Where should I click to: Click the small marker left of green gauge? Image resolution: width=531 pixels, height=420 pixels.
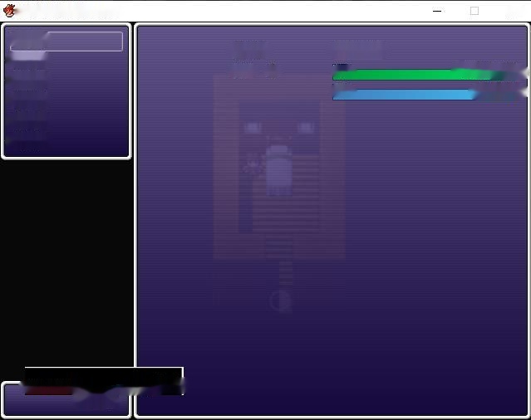tap(341, 66)
